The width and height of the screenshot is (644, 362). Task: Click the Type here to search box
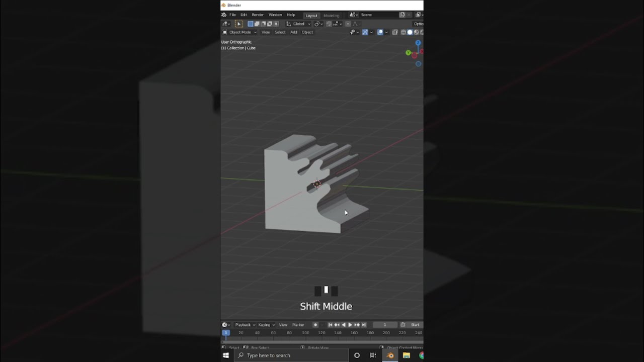click(291, 355)
